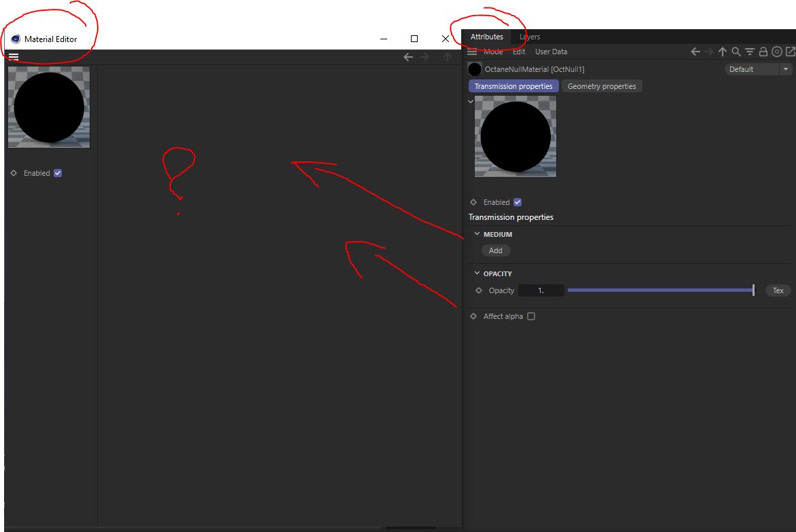This screenshot has height=532, width=796.
Task: Enable the Affect alpha checkbox
Action: coord(531,316)
